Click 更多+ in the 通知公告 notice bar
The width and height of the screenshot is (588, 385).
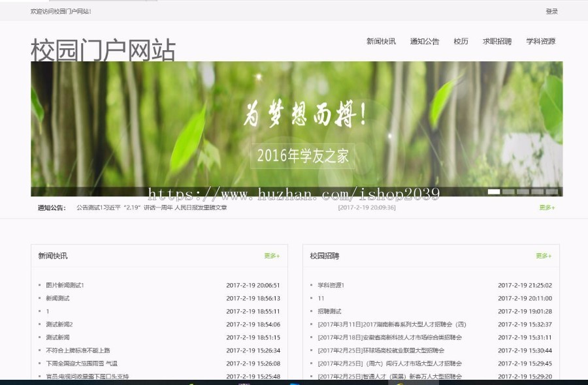tap(547, 208)
